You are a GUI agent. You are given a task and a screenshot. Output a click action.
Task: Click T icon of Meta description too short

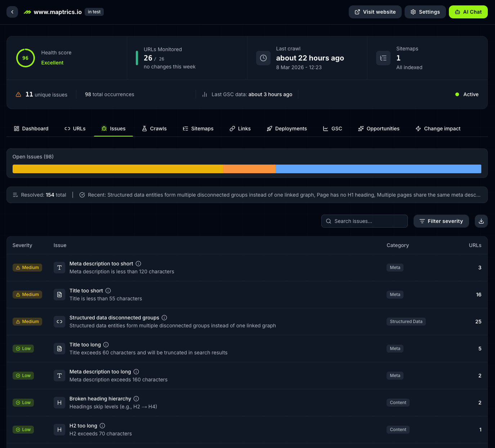[x=59, y=268]
